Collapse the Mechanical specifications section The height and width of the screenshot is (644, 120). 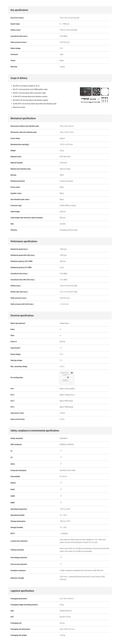(60, 118)
